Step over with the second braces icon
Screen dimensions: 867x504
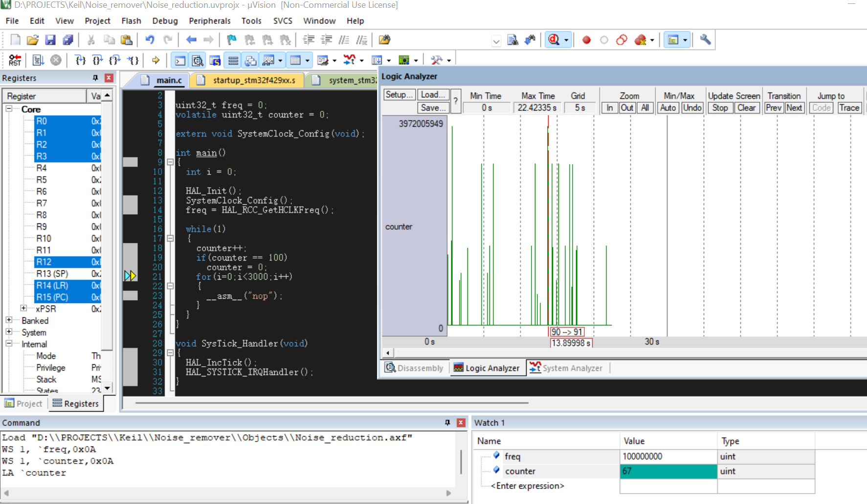click(x=97, y=60)
